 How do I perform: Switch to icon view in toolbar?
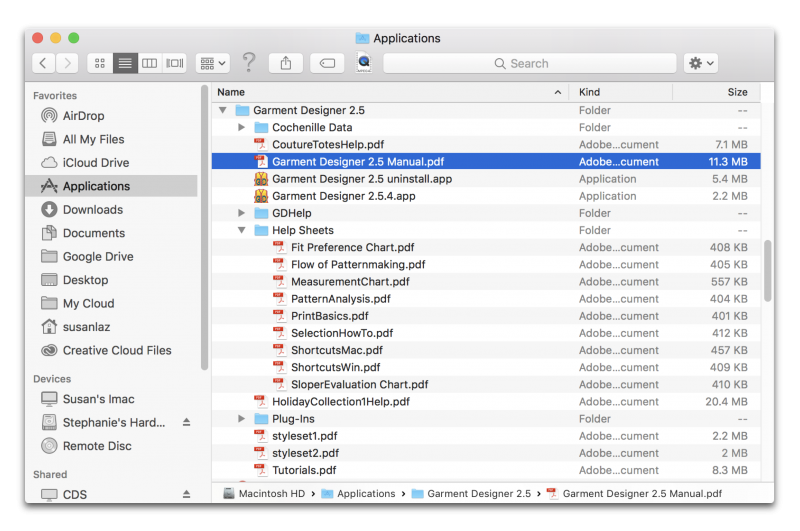[100, 63]
